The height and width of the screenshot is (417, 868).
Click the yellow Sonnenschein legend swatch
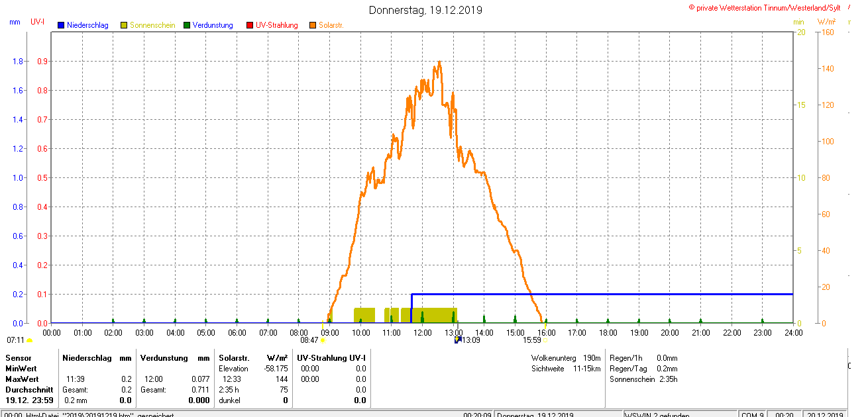point(124,25)
